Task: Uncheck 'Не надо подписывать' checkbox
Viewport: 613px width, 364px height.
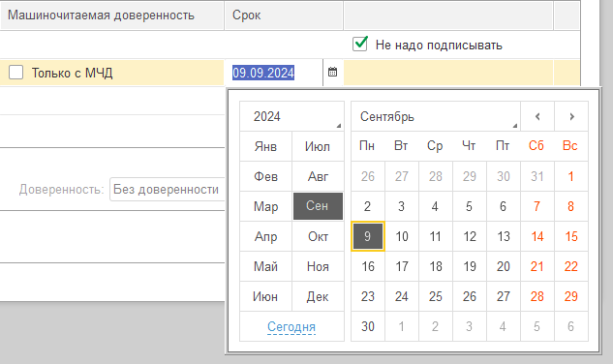Action: 359,44
